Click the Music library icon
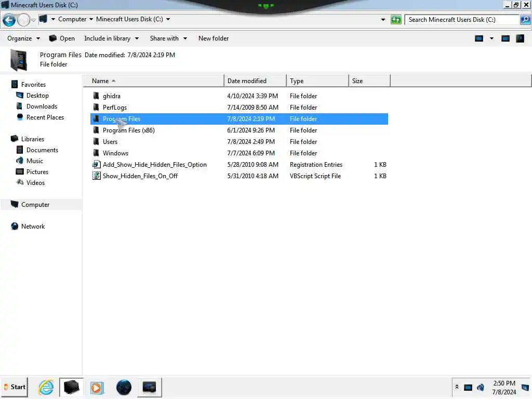Image resolution: width=532 pixels, height=399 pixels. click(20, 161)
